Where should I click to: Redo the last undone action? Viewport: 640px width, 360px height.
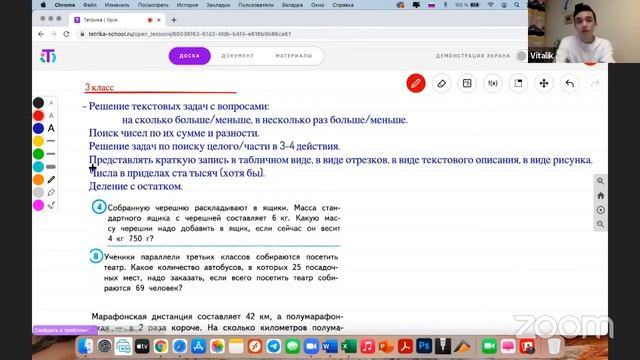click(x=595, y=83)
